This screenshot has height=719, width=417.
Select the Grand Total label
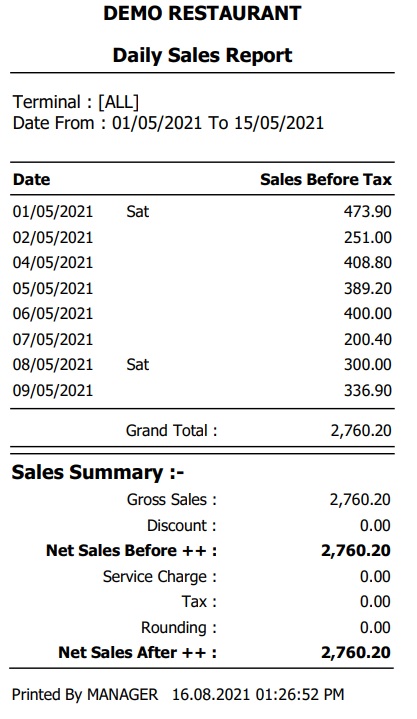[172, 431]
